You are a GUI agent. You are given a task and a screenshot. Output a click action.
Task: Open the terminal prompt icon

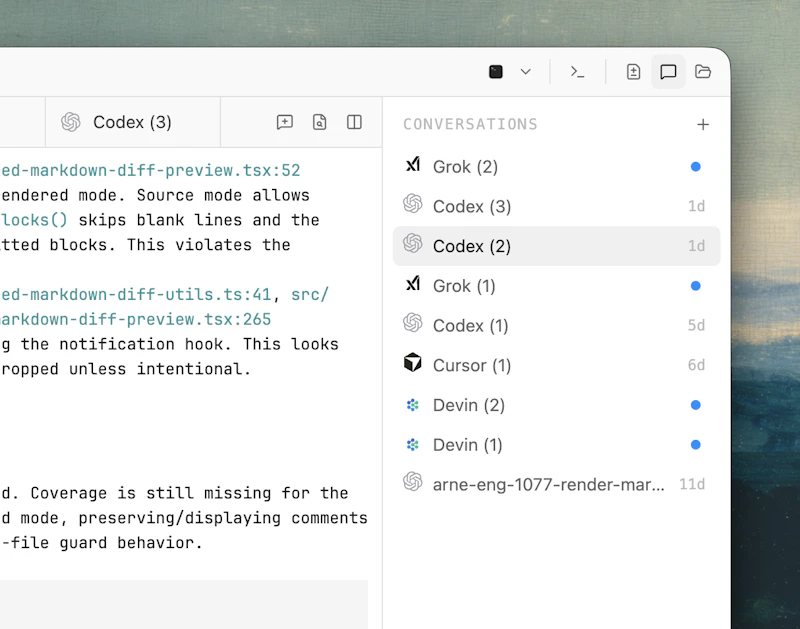coord(577,72)
